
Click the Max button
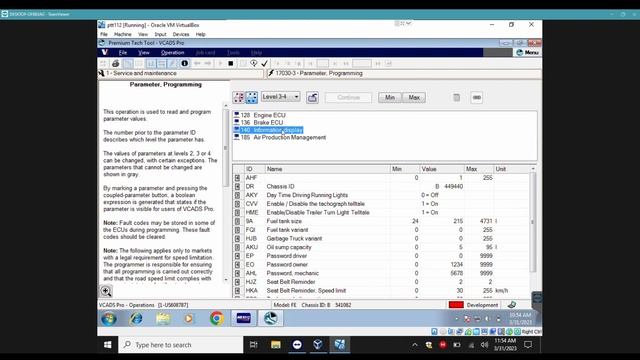(414, 97)
